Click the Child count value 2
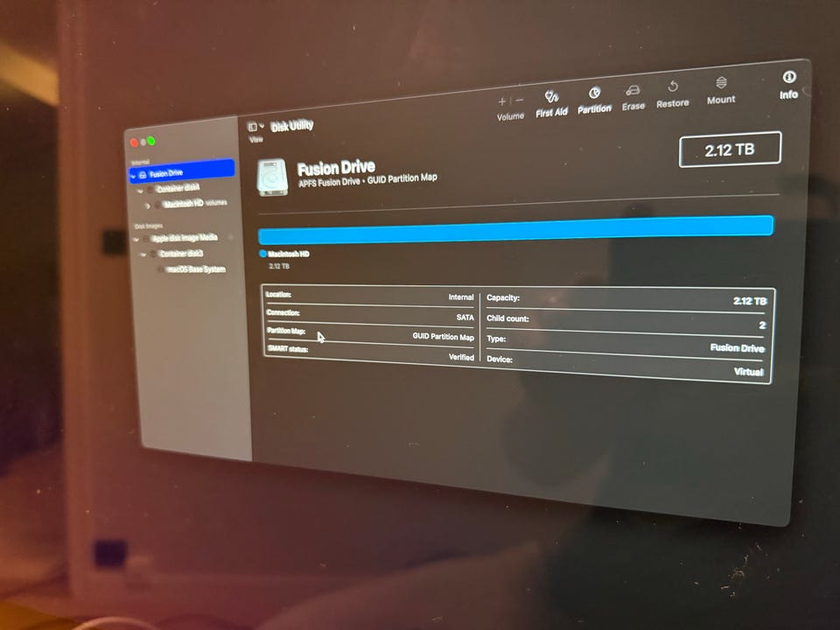840x630 pixels. click(x=762, y=325)
